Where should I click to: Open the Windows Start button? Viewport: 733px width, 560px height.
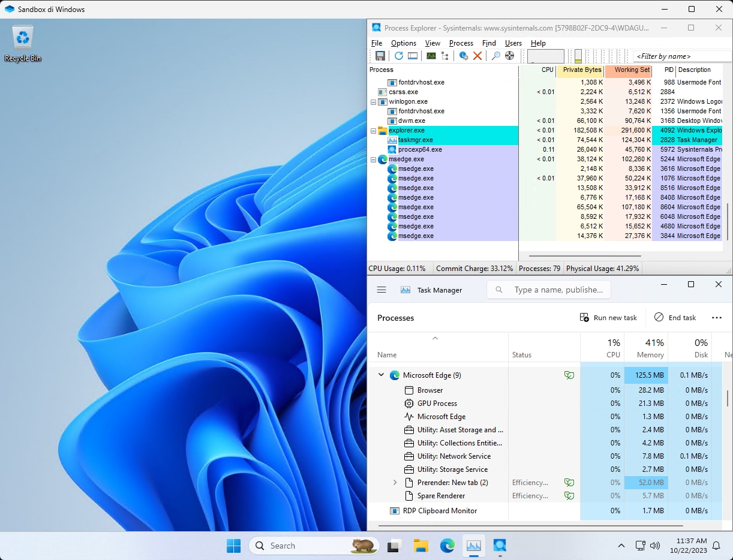233,546
